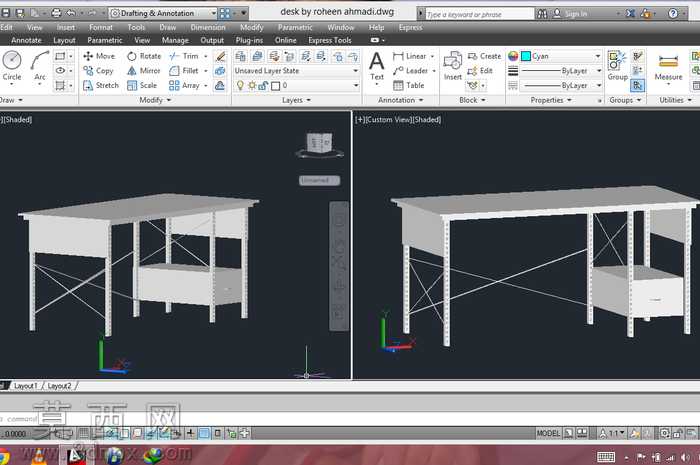Click Sign In link
700x465 pixels.
click(576, 14)
